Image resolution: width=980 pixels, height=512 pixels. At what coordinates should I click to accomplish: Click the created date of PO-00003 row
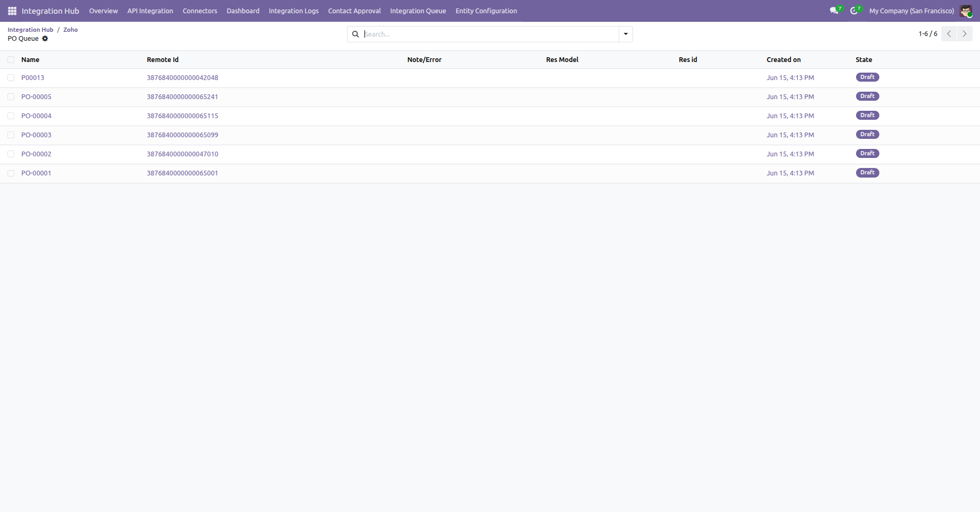click(x=790, y=135)
